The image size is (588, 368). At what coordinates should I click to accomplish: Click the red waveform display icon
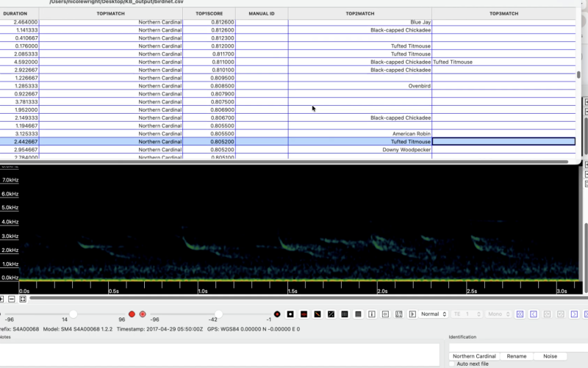(304, 314)
